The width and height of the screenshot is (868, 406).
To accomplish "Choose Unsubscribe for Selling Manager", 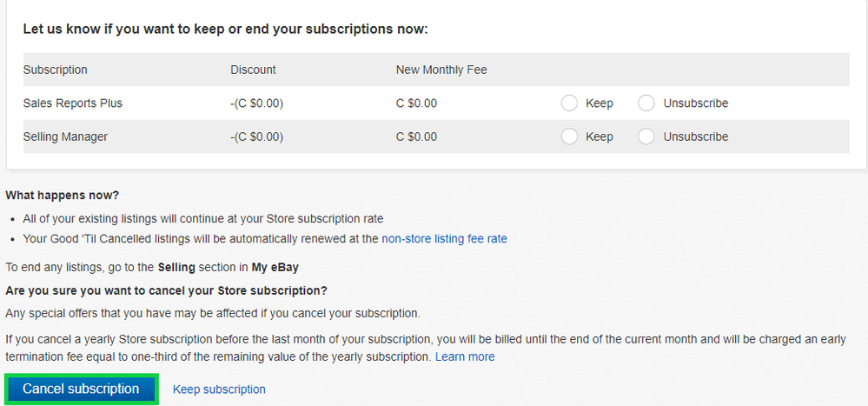I will click(646, 136).
